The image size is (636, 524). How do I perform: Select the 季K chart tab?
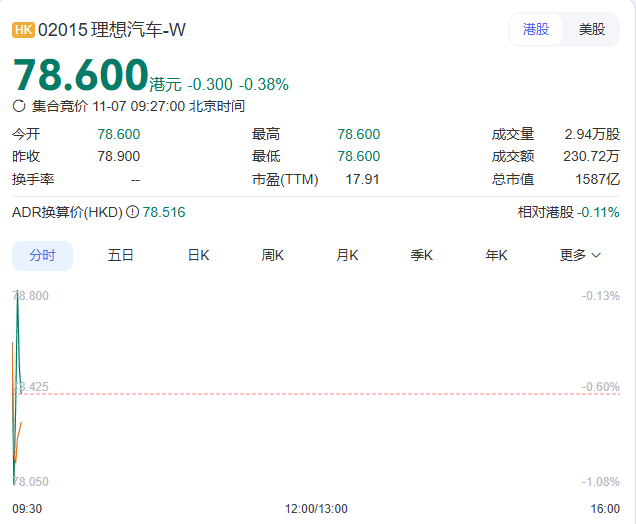click(421, 255)
